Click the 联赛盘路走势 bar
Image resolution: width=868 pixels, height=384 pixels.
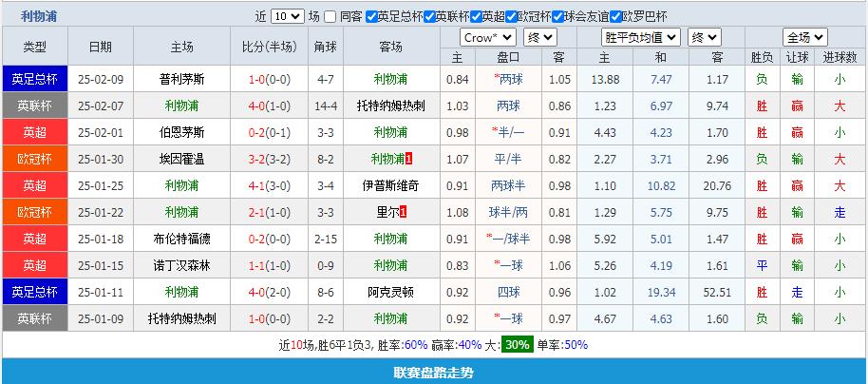pyautogui.click(x=434, y=373)
